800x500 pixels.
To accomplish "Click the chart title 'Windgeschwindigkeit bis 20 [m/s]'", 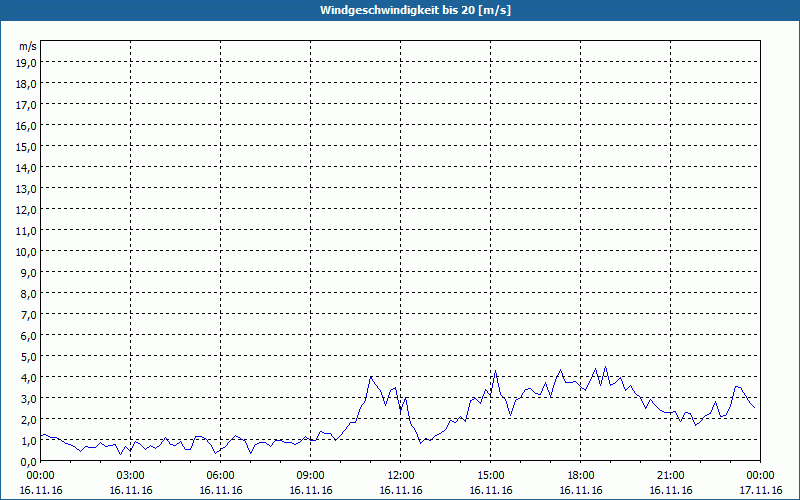I will (x=415, y=10).
